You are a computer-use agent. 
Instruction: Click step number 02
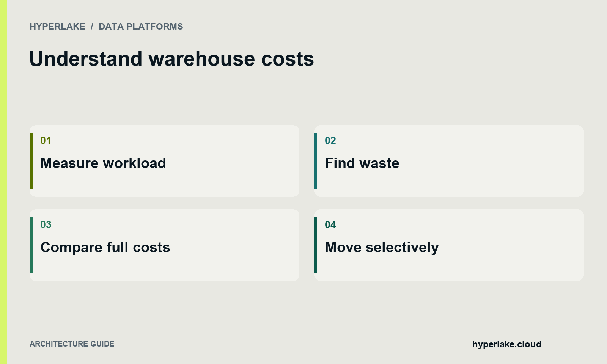[x=330, y=141]
